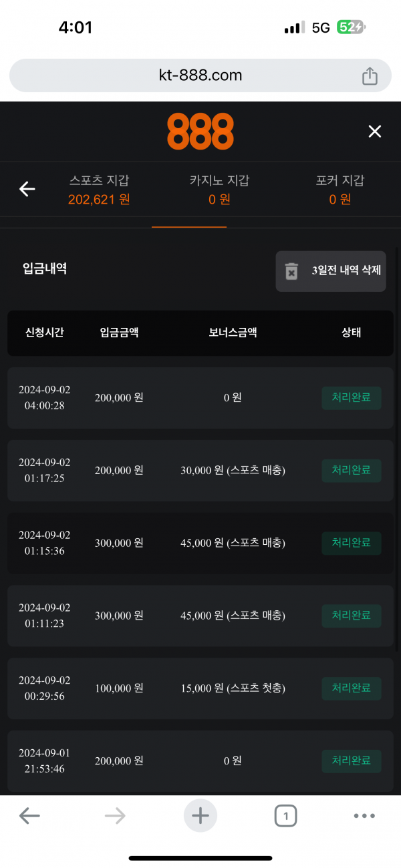The image size is (401, 868).
Task: Go back with the browser back arrow
Action: 29,815
